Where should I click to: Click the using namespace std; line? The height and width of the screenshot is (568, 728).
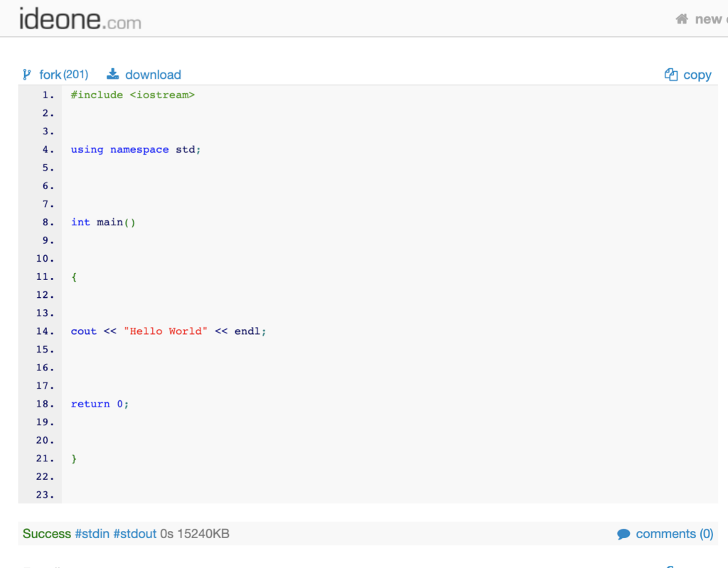(x=136, y=149)
